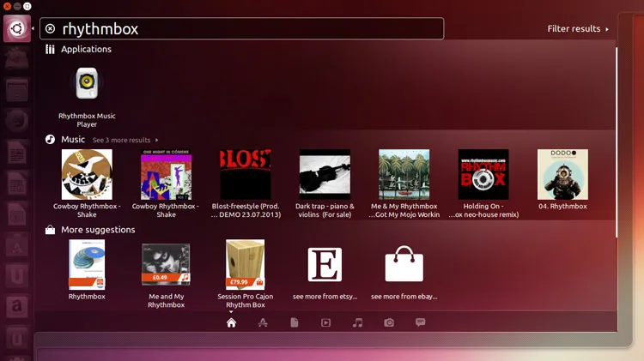Click the rhythmbox search input field
This screenshot has width=644, height=361.
[x=258, y=29]
